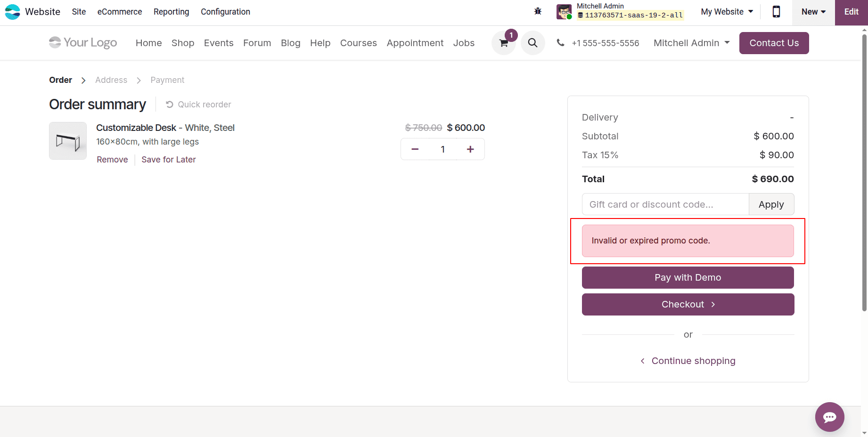The width and height of the screenshot is (868, 437).
Task: Navigate to the Shop page
Action: (183, 43)
